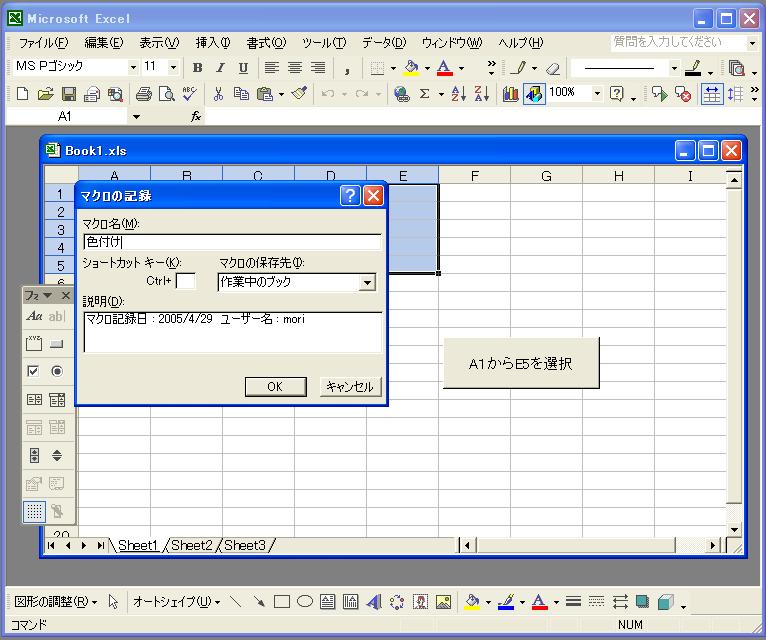The height and width of the screenshot is (640, 766).
Task: Expand the Draw adjust menu
Action: pos(55,601)
